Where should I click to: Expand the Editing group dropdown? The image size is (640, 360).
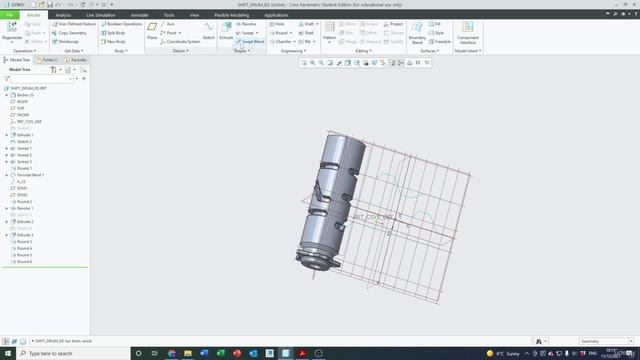click(x=363, y=51)
